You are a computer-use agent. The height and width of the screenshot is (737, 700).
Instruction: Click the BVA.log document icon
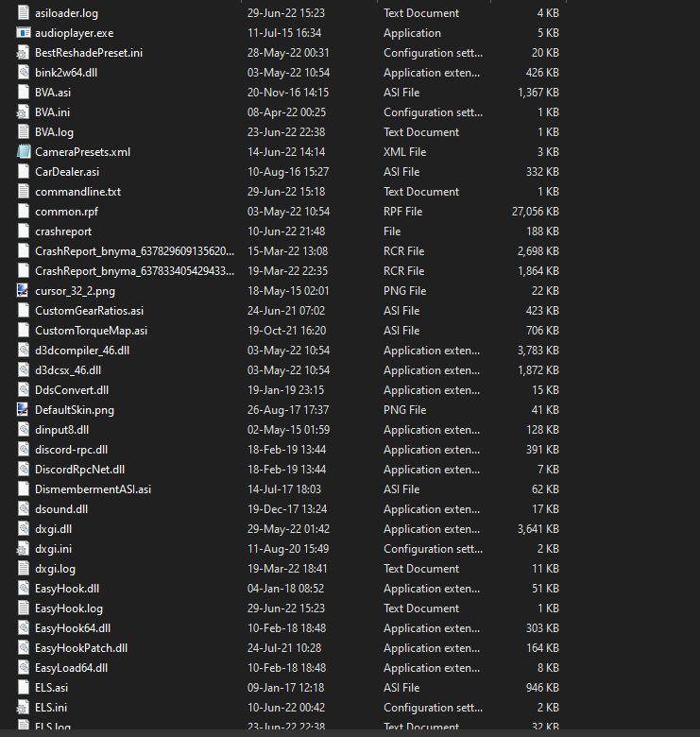[23, 132]
